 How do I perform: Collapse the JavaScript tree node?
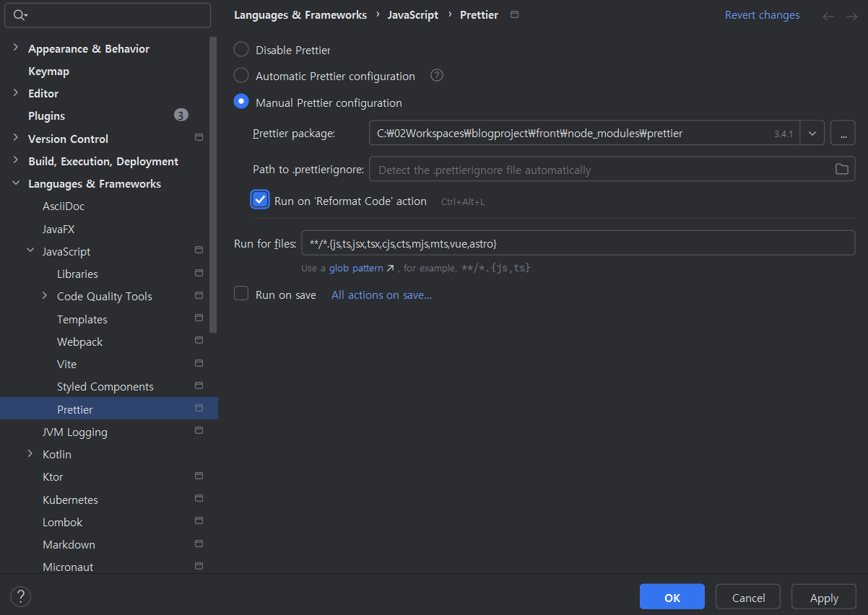tap(30, 250)
